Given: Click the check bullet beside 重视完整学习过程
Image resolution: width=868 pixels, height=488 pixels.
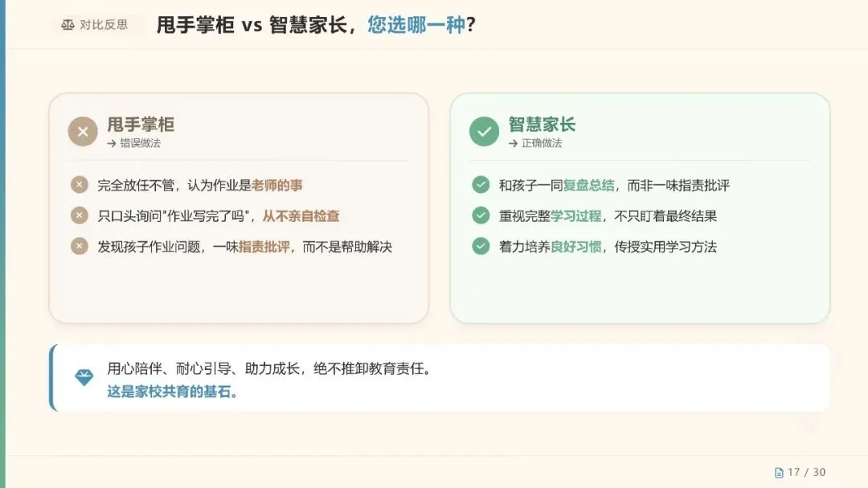Looking at the screenshot, I should pyautogui.click(x=481, y=215).
